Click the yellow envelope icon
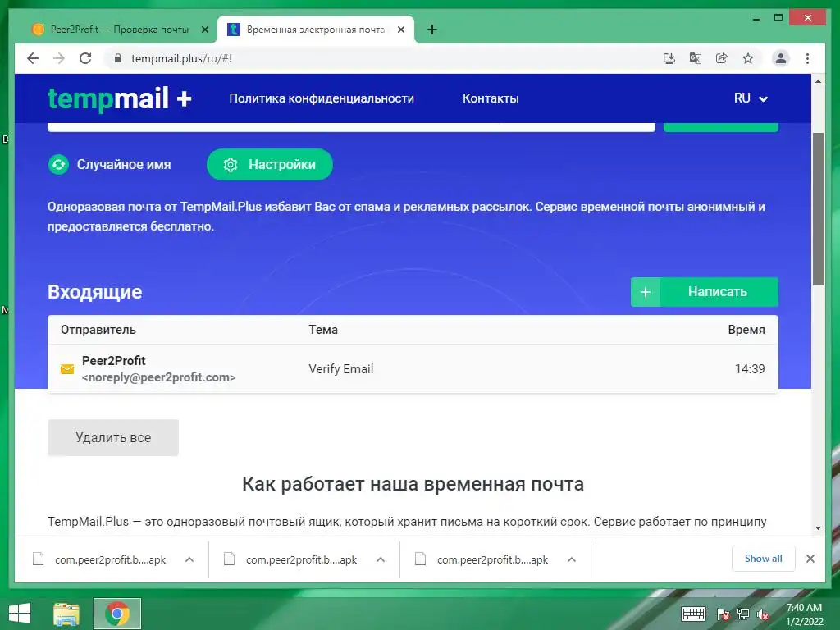The height and width of the screenshot is (630, 840). (x=67, y=369)
